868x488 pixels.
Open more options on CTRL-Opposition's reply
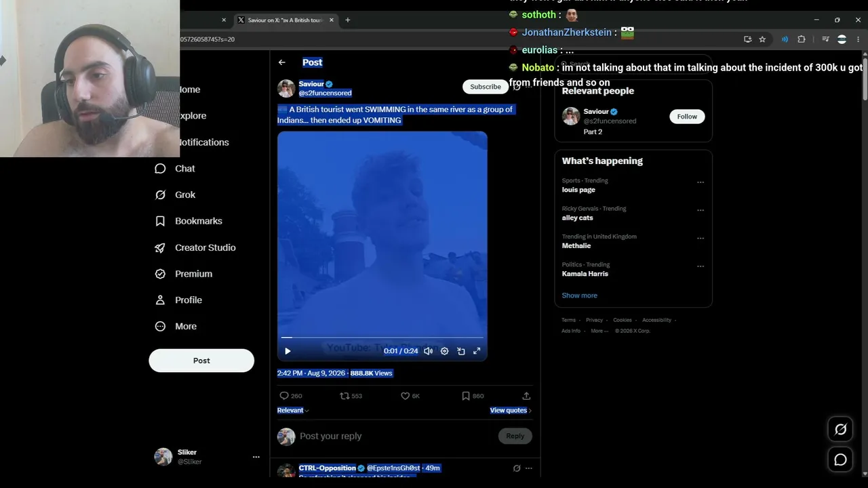pos(529,468)
